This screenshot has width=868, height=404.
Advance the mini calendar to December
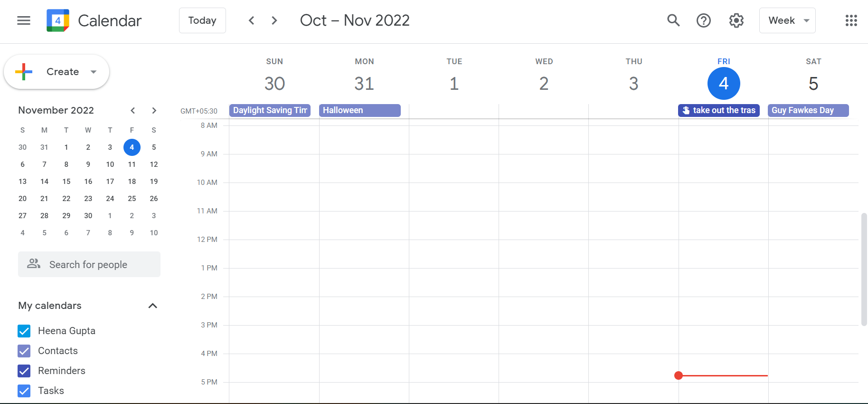[x=154, y=110]
